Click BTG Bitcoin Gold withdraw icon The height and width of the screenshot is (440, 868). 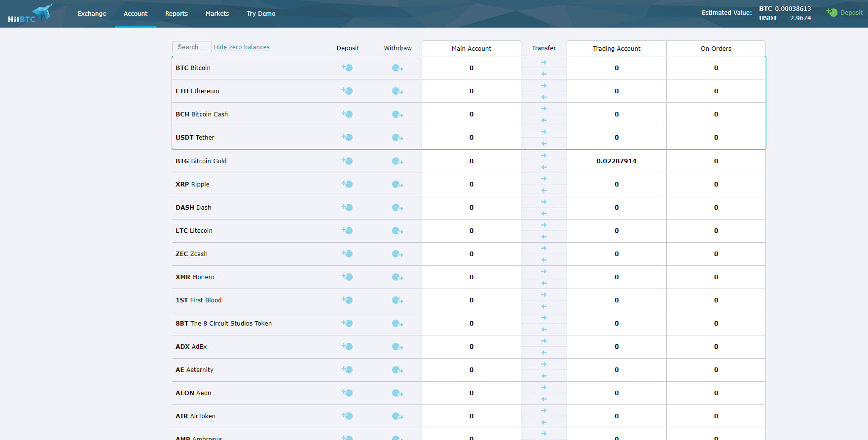tap(398, 161)
